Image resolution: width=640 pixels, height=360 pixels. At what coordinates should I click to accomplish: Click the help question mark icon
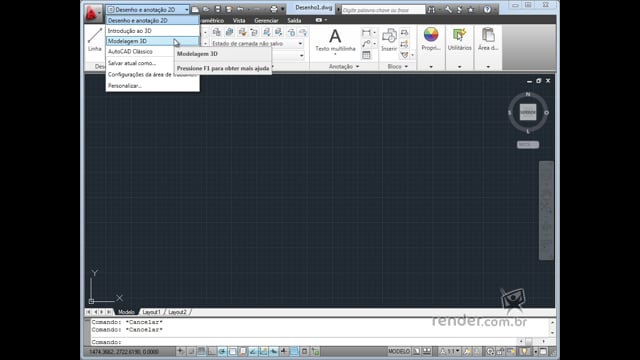(487, 9)
